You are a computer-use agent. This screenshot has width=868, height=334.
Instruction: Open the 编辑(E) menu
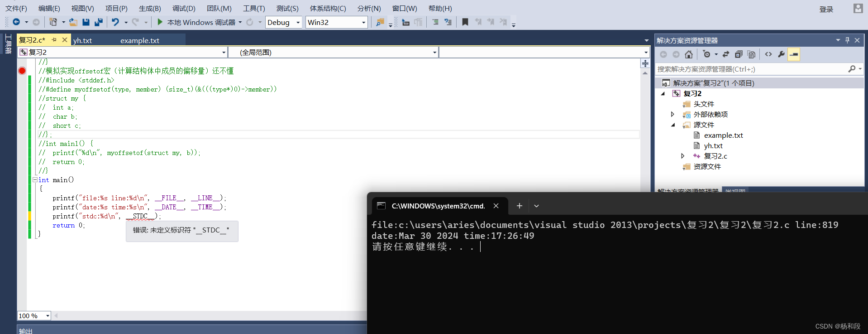[49, 8]
